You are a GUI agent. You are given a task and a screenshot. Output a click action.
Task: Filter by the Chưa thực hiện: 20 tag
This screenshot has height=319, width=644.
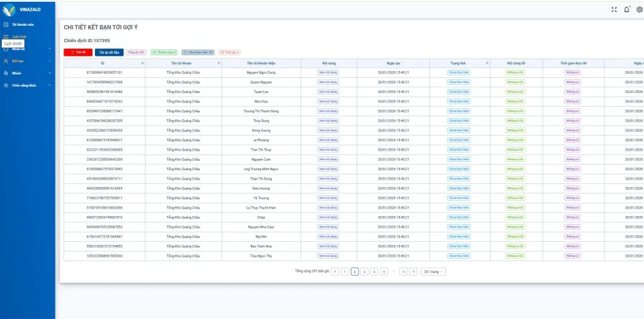[198, 52]
